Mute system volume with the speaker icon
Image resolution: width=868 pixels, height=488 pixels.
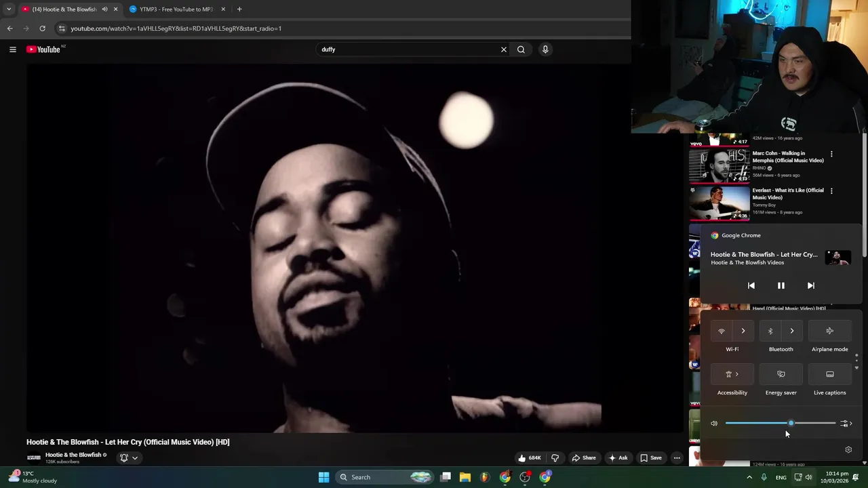coord(714,424)
